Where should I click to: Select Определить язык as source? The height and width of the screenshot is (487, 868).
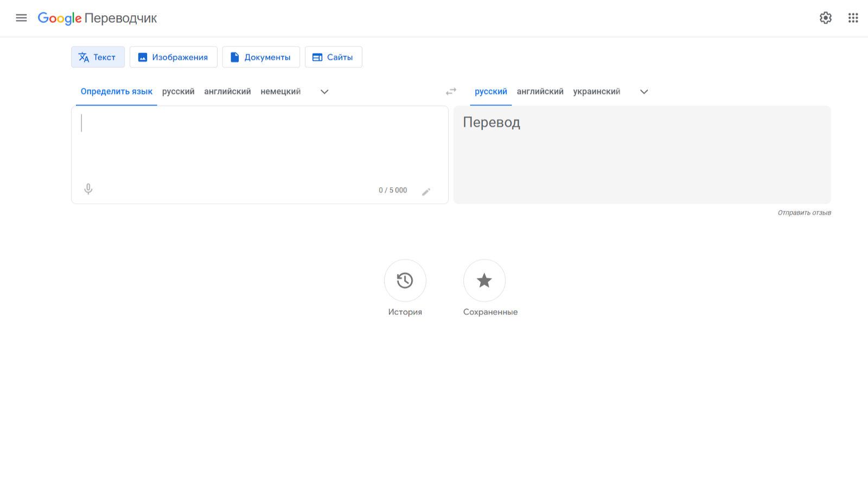117,92
